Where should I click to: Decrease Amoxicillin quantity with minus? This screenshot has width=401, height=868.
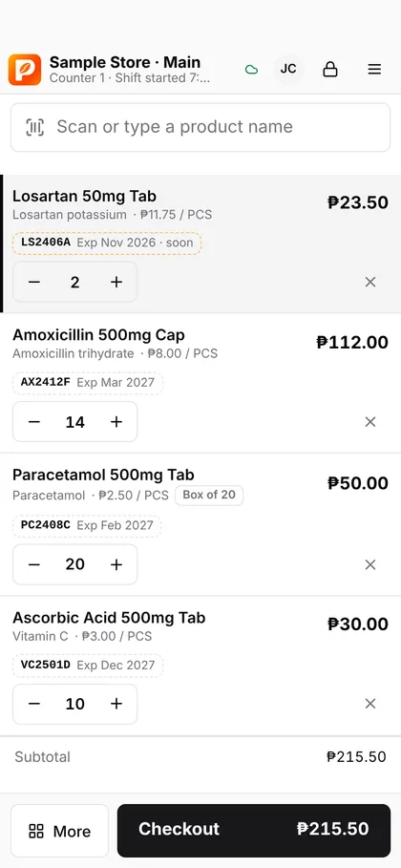coord(34,422)
